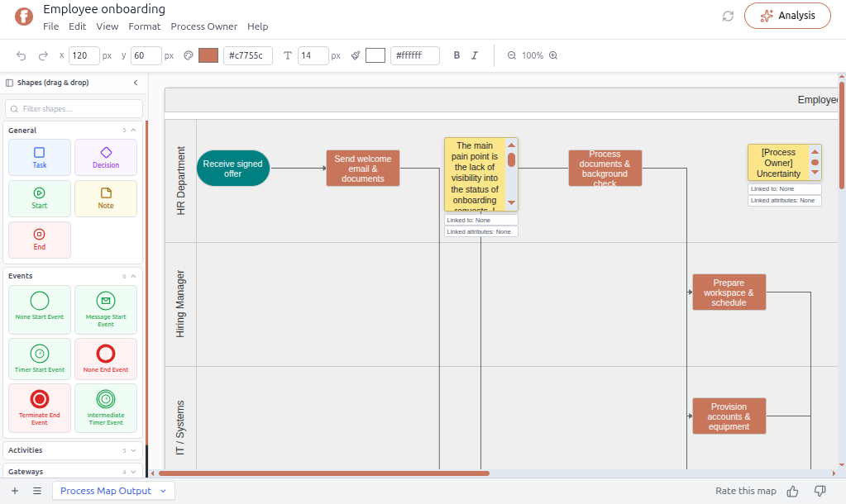Click the zoom out magnifier
This screenshot has width=846, height=504.
[511, 55]
